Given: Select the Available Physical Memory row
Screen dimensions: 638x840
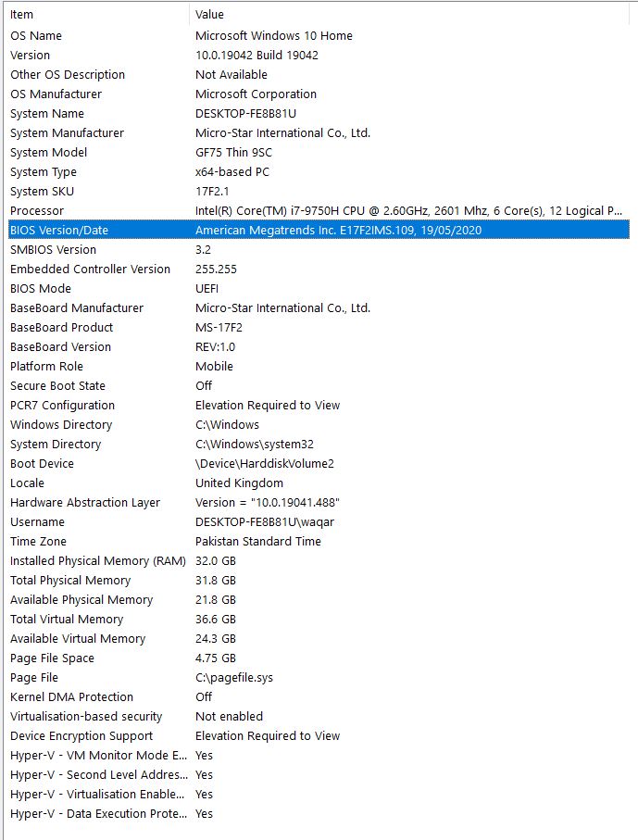Looking at the screenshot, I should click(319, 600).
